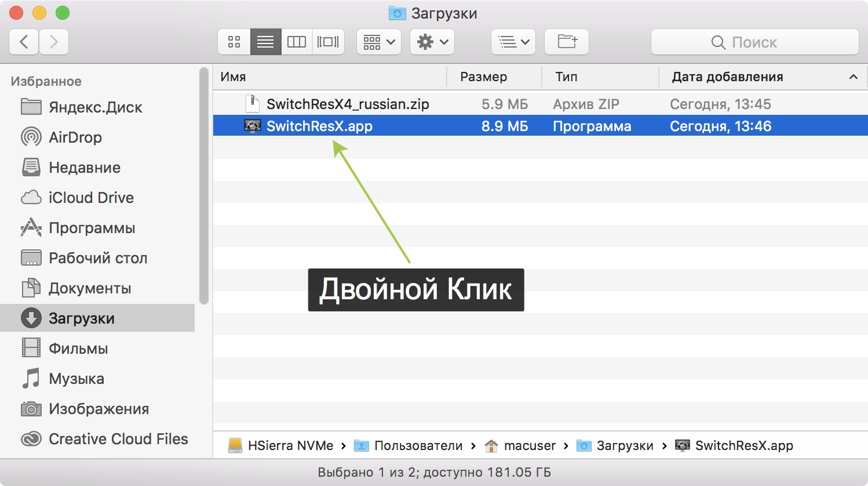Open Рабочий стол in the sidebar
The width and height of the screenshot is (868, 486).
(x=97, y=258)
